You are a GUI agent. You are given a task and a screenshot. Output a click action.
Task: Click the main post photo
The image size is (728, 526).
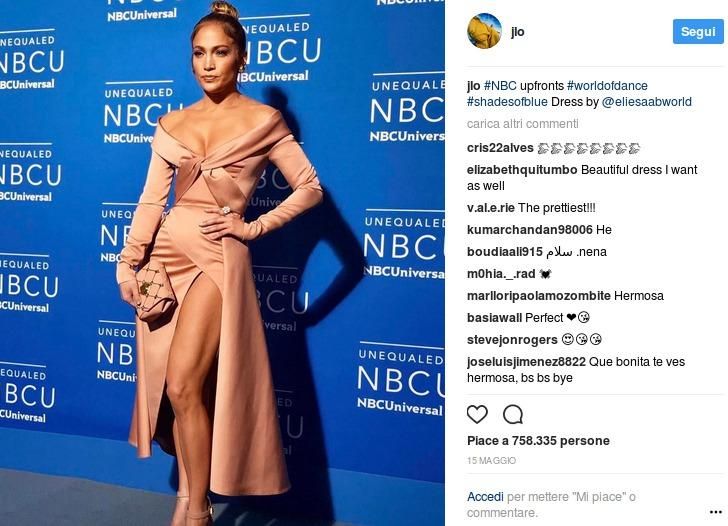coord(222,263)
